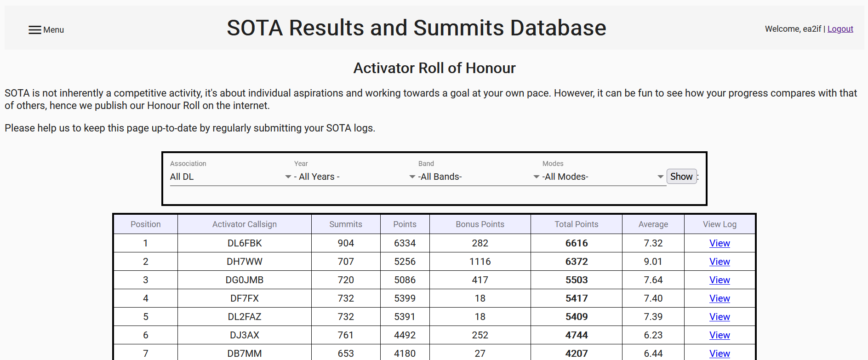Click the Position column header
Image resolution: width=868 pixels, height=360 pixels.
146,224
